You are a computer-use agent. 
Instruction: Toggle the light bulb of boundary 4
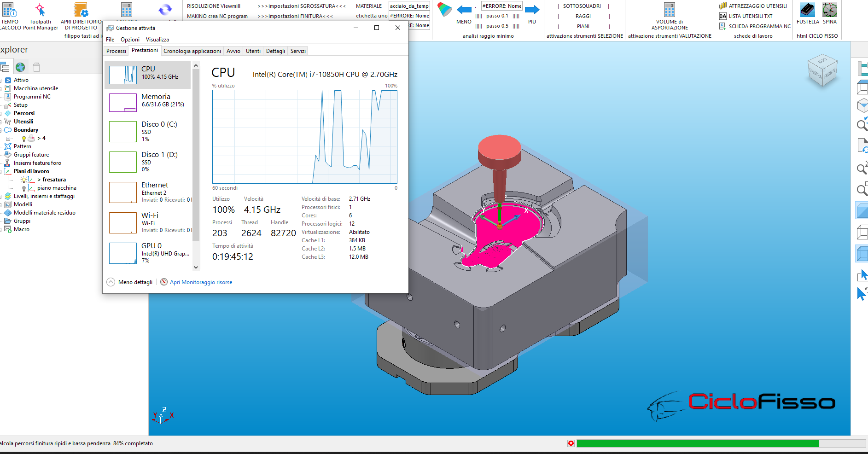tap(24, 139)
